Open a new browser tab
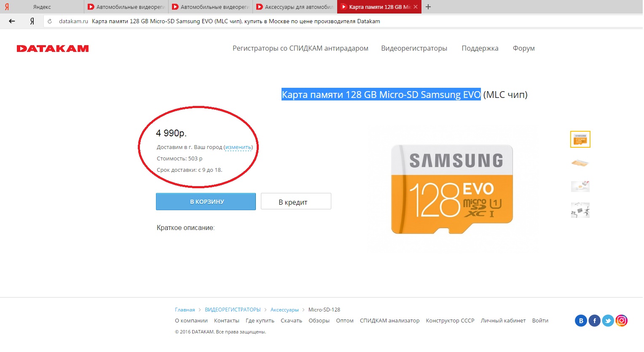The width and height of the screenshot is (644, 352). (428, 7)
